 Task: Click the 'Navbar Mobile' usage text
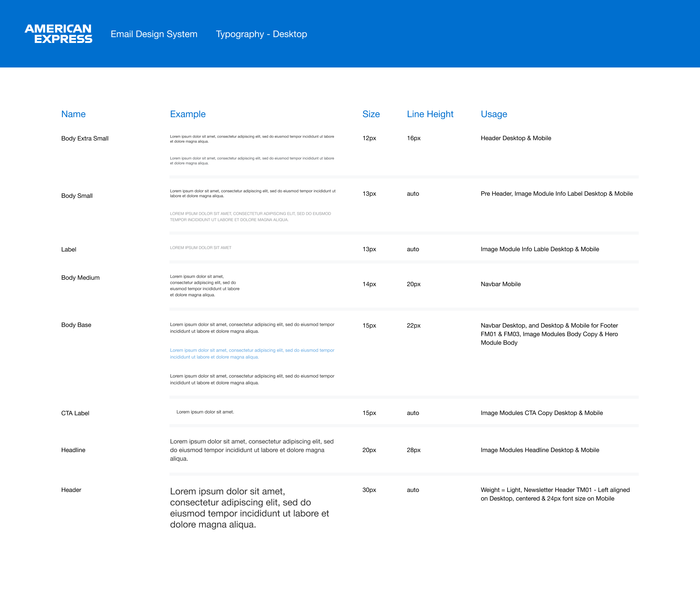click(x=500, y=284)
